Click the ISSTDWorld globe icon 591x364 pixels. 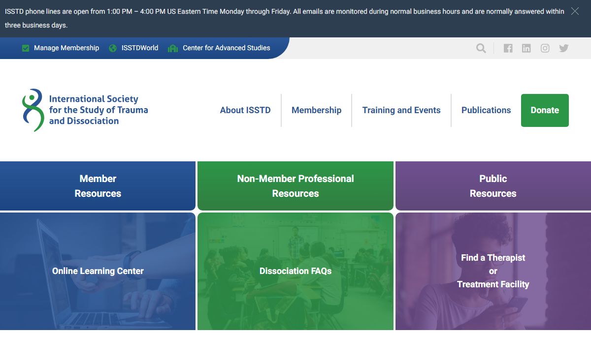pos(113,48)
